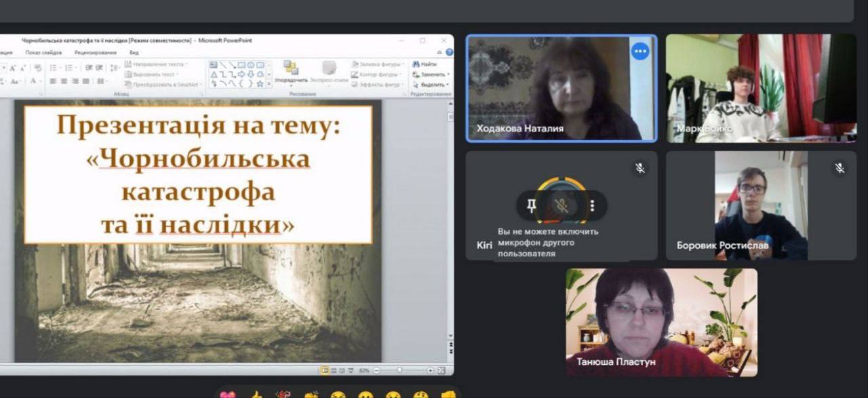Click the zoom out minus button
This screenshot has height=398, width=868.
click(x=376, y=370)
